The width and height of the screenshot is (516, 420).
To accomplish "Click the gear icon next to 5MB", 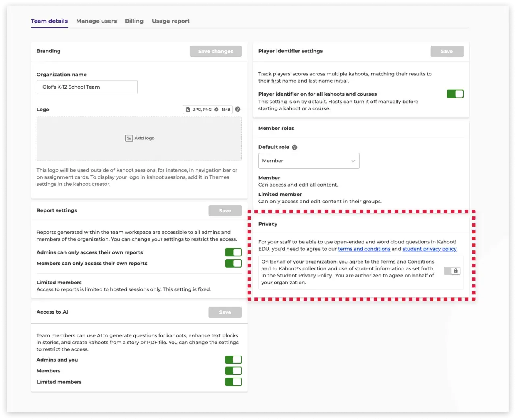I will coord(216,109).
